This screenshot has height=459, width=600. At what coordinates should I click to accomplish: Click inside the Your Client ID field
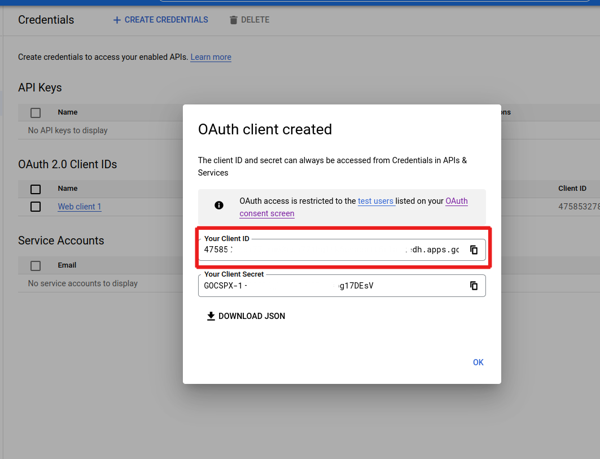(342, 250)
